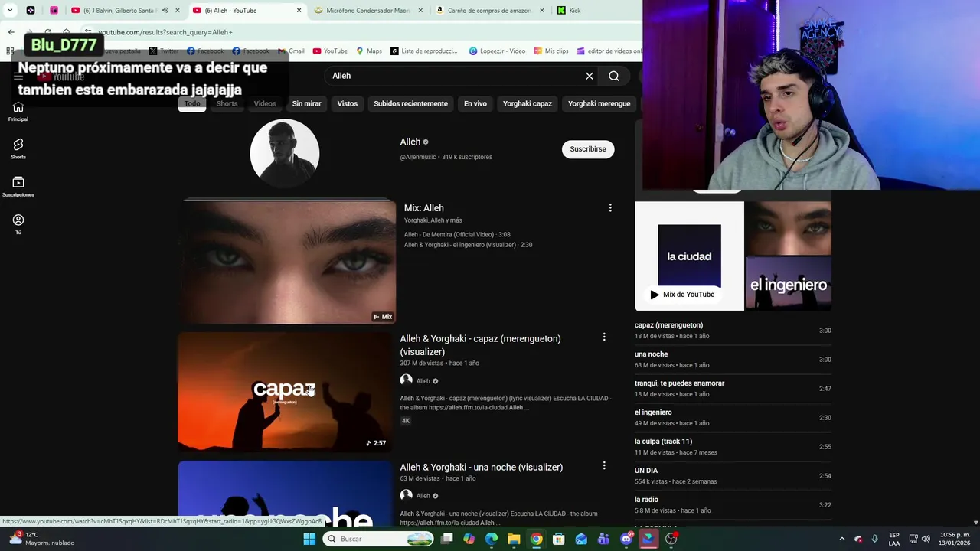The image size is (980, 551).
Task: Select the Videos filter chip
Action: [265, 103]
